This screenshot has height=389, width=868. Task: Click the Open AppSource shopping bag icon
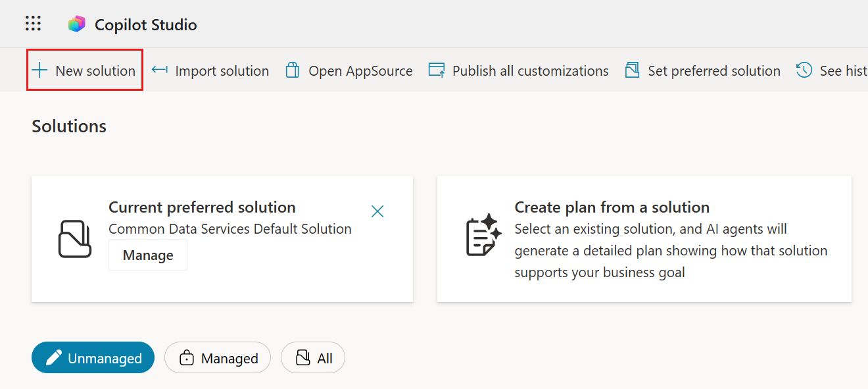(x=293, y=70)
